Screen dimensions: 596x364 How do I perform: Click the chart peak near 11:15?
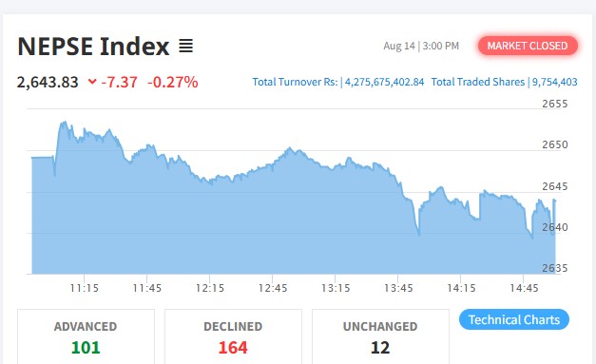coord(64,123)
